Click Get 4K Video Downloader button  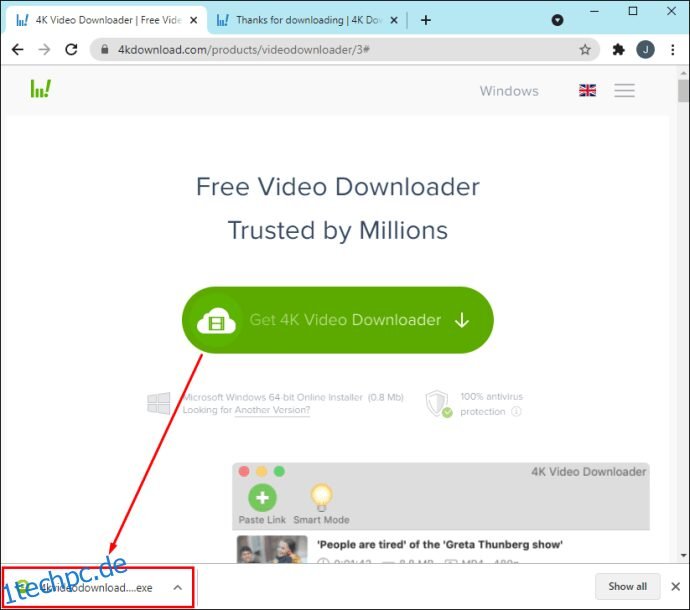point(338,320)
